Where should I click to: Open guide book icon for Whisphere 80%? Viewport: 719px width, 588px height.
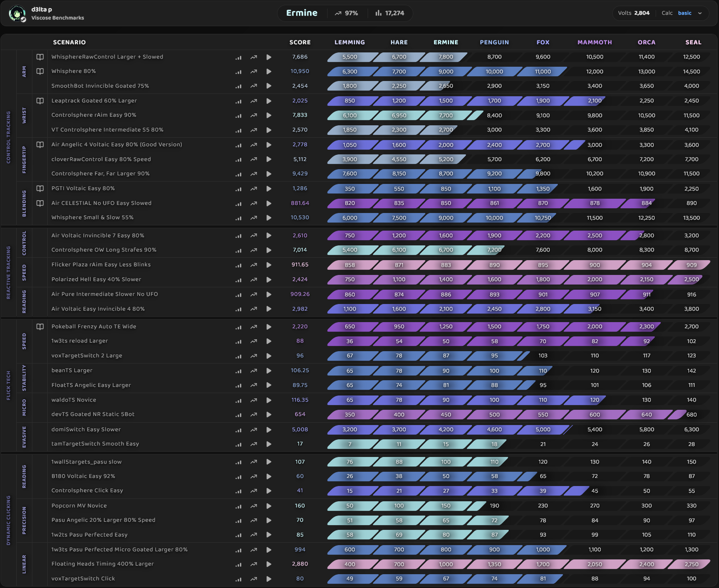click(40, 71)
